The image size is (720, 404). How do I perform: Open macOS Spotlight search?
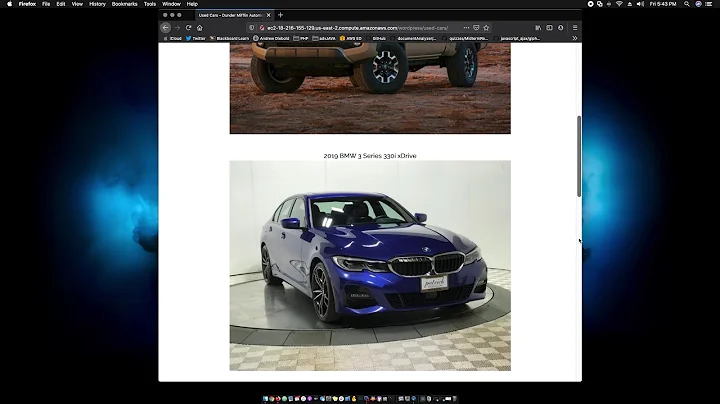pos(686,4)
